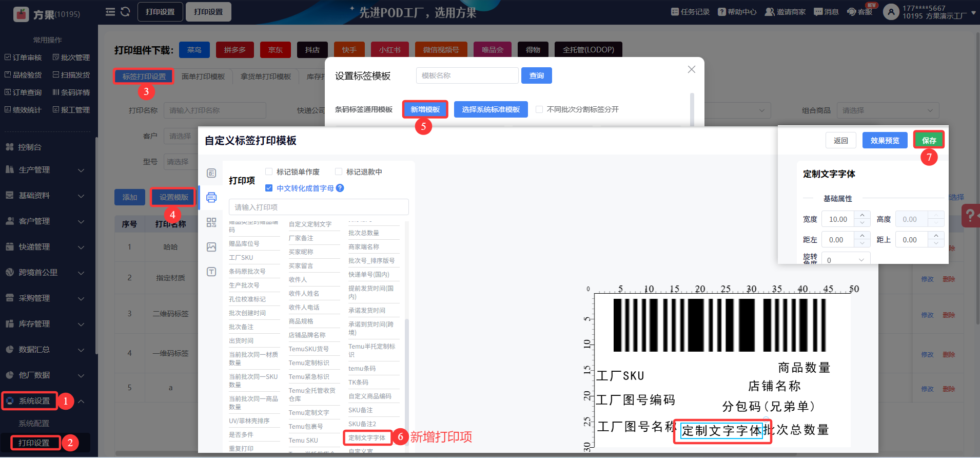This screenshot has width=980, height=458.
Task: Open the 客户 请选择 dropdown
Action: [180, 136]
